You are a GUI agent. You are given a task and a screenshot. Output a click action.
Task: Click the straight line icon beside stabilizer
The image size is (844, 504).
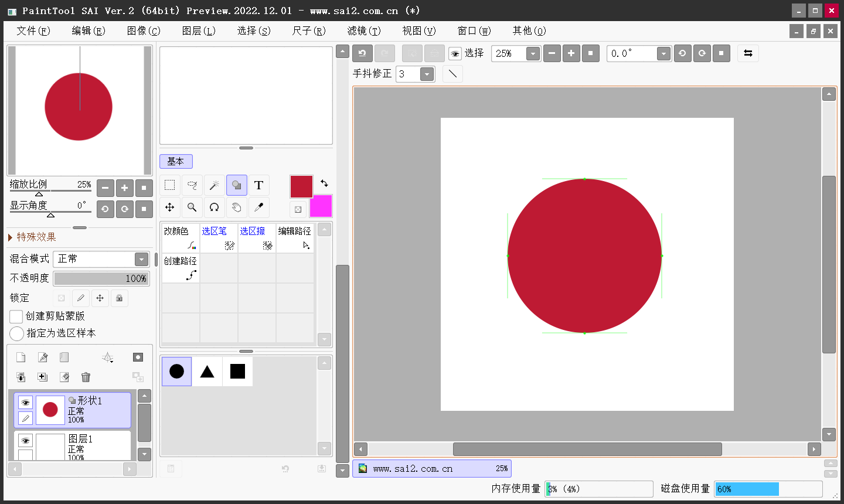452,74
